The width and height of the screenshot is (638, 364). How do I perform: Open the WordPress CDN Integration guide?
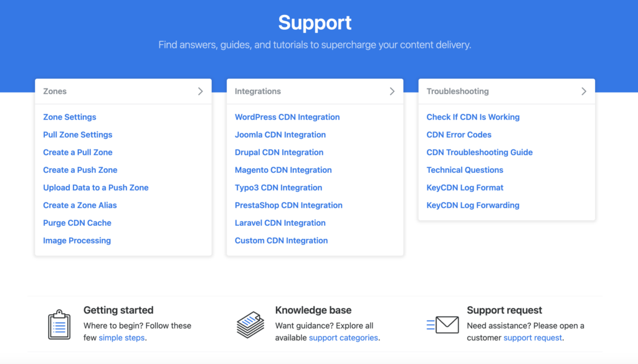(287, 117)
